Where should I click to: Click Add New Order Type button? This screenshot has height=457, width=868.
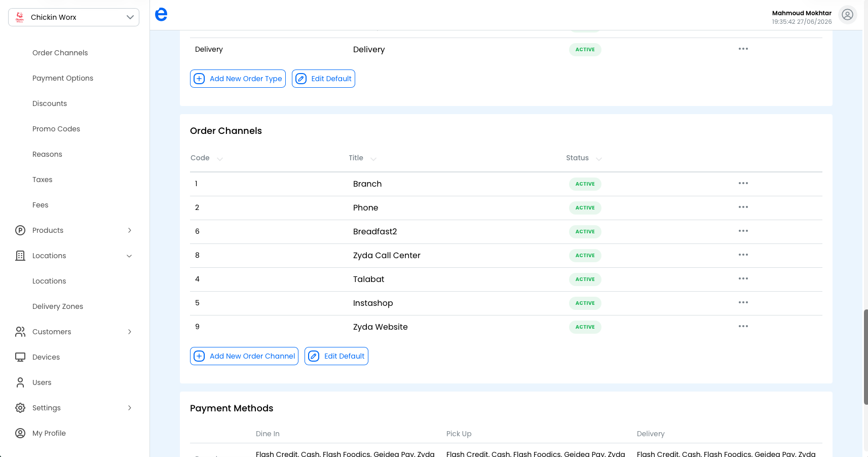pos(238,79)
